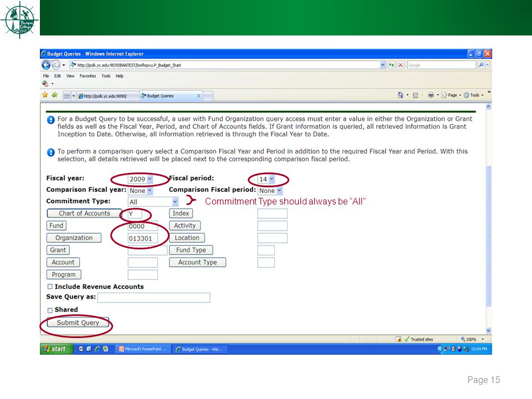Viewport: 532px width, 399px height.
Task: Click the empty Program input field
Action: pyautogui.click(x=142, y=275)
